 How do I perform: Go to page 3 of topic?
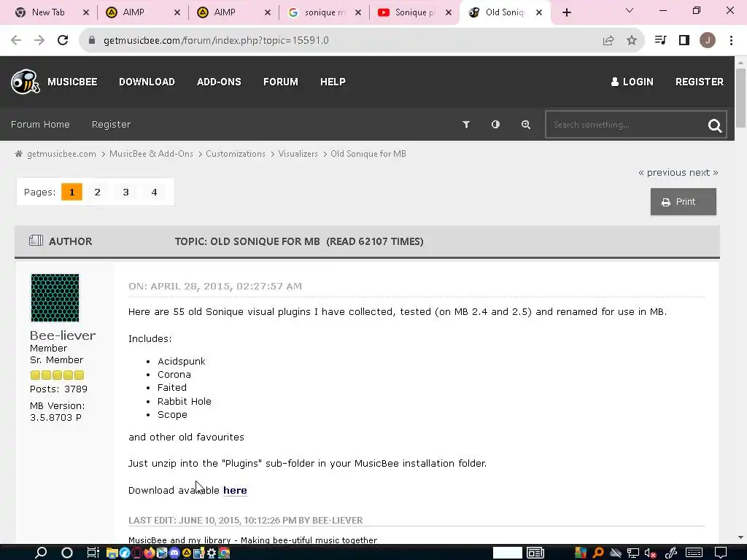(125, 192)
